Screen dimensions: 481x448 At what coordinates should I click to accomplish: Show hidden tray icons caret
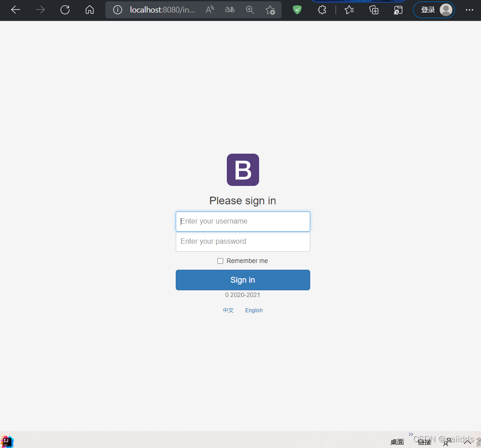[467, 442]
